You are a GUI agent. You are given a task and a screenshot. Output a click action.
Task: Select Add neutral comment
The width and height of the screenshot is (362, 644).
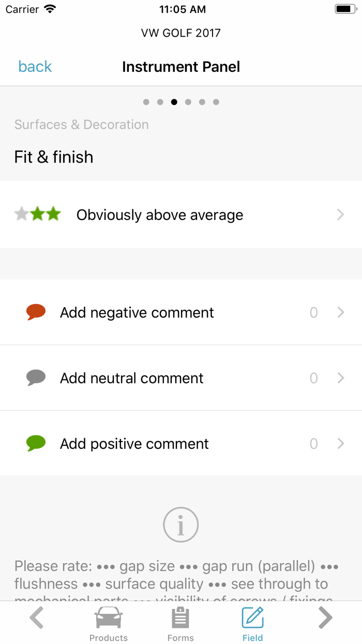pyautogui.click(x=132, y=378)
